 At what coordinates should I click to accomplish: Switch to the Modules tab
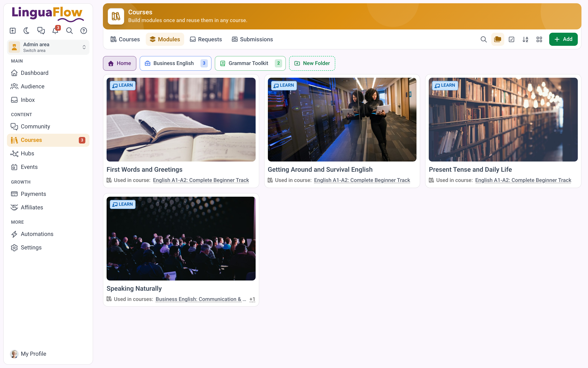click(165, 39)
